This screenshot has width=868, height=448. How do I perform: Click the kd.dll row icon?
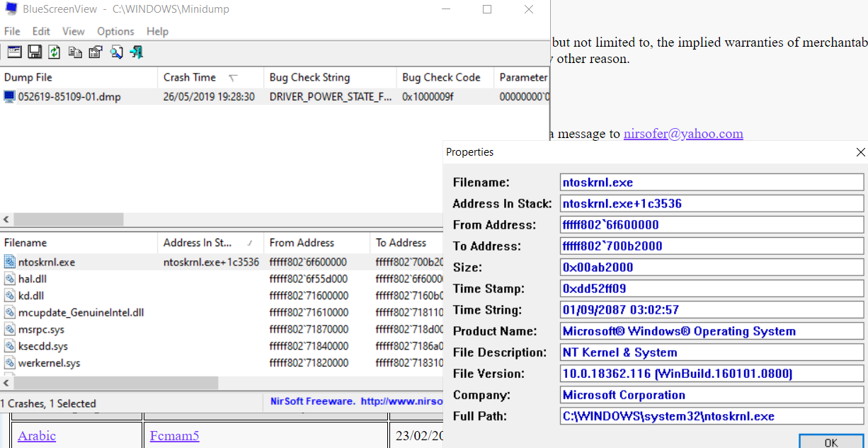click(x=9, y=296)
